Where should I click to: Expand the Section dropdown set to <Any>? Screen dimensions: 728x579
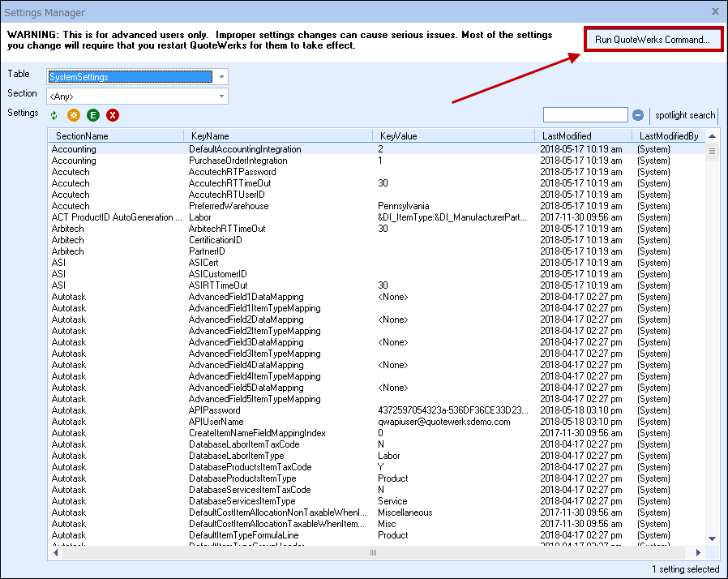pos(221,96)
